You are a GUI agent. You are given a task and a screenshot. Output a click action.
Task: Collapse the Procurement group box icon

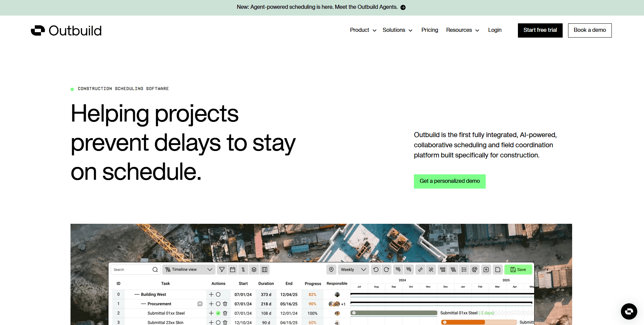tap(200, 304)
